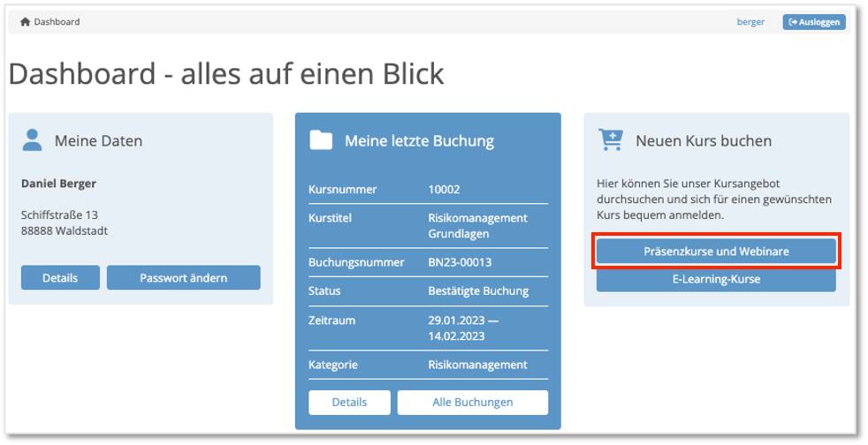
Task: Open Details of the last booking
Action: (349, 403)
